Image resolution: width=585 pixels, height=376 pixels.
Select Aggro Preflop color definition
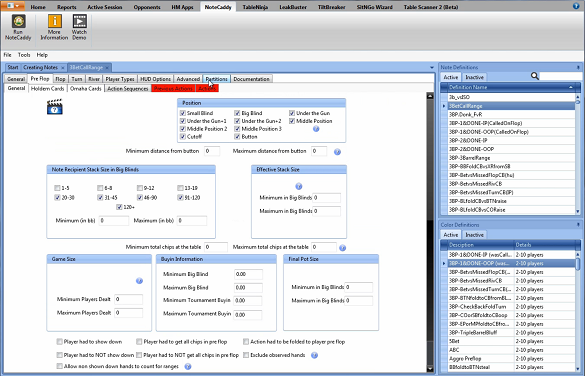click(x=511, y=358)
